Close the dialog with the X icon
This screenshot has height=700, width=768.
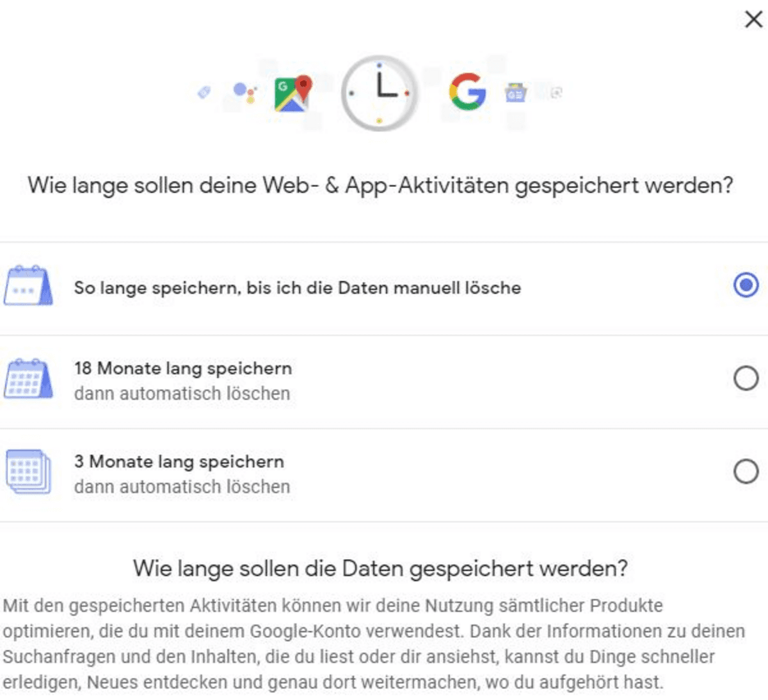pos(754,19)
